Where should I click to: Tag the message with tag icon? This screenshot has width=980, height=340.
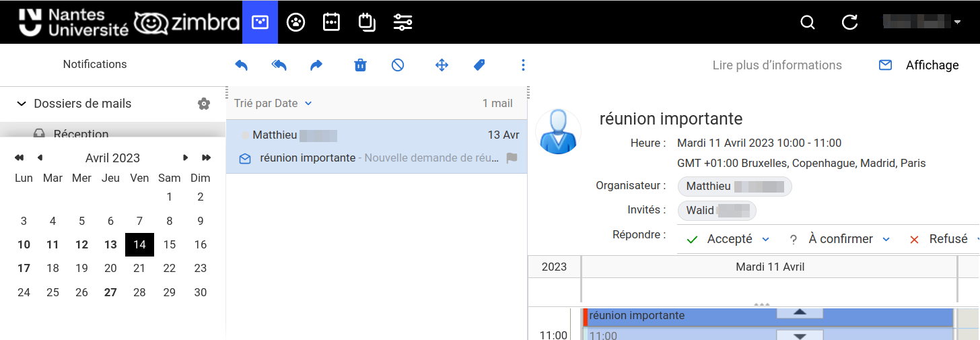479,65
